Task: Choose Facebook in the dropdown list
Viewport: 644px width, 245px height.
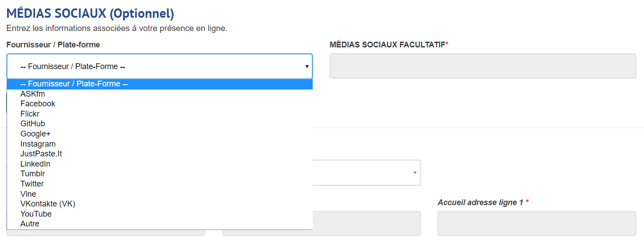Action: [x=38, y=104]
